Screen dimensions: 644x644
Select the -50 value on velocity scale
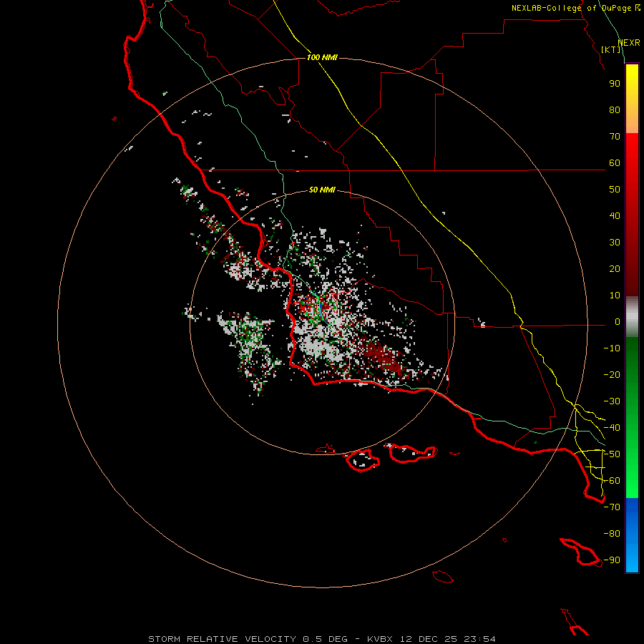(612, 454)
